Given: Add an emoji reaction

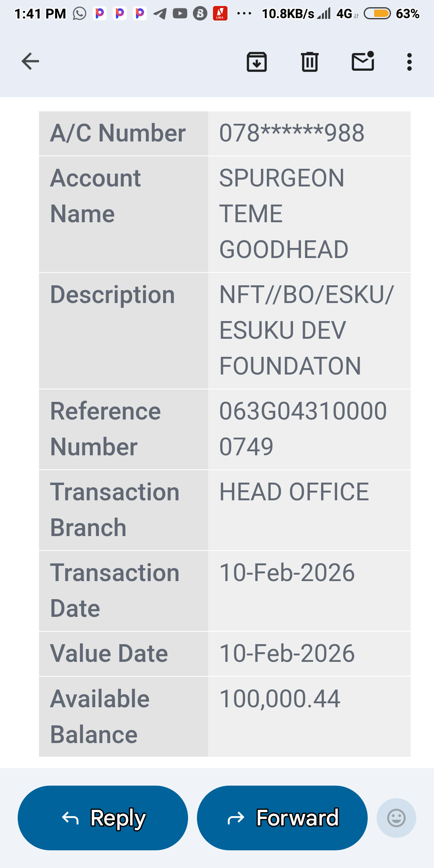Looking at the screenshot, I should point(396,818).
